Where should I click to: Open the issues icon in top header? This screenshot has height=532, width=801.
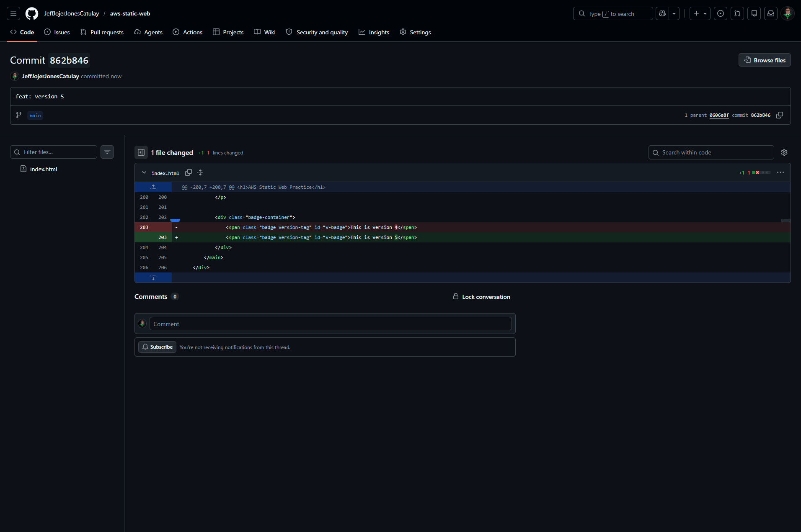coord(721,13)
